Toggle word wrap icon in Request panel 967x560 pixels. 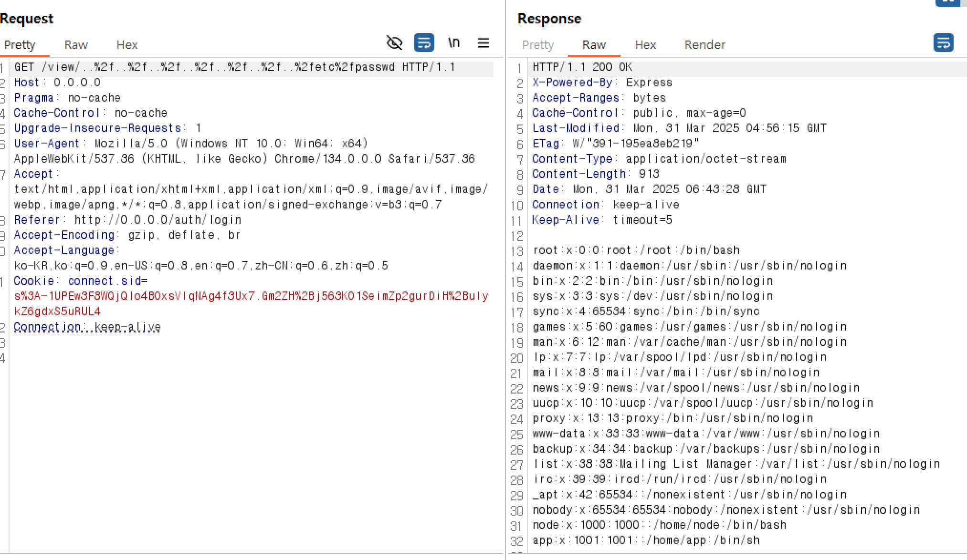pyautogui.click(x=424, y=43)
